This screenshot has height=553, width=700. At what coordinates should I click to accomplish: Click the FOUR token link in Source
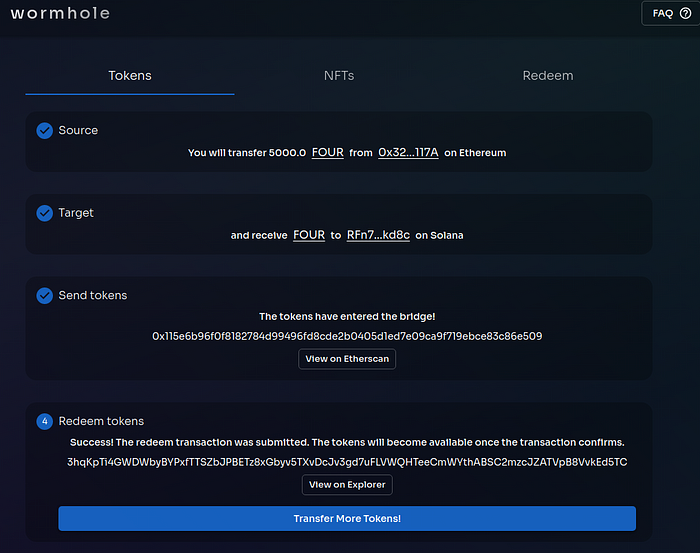click(328, 153)
